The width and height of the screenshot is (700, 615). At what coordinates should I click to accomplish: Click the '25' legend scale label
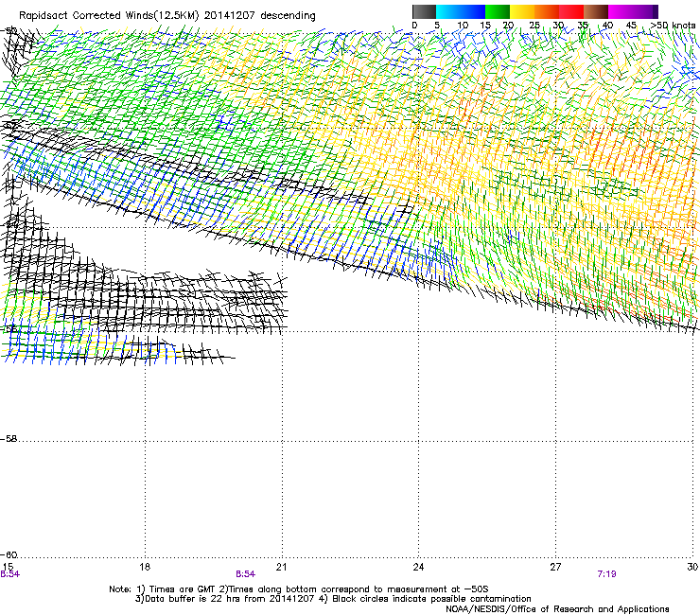click(x=534, y=26)
